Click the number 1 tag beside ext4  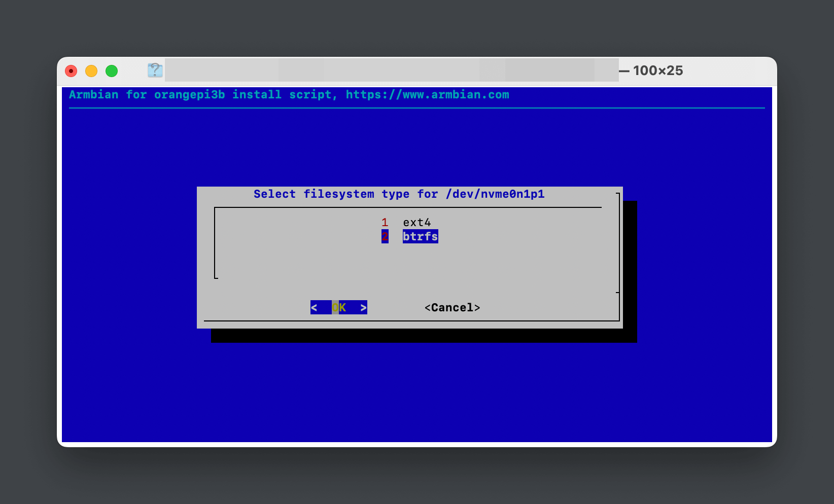click(x=385, y=223)
